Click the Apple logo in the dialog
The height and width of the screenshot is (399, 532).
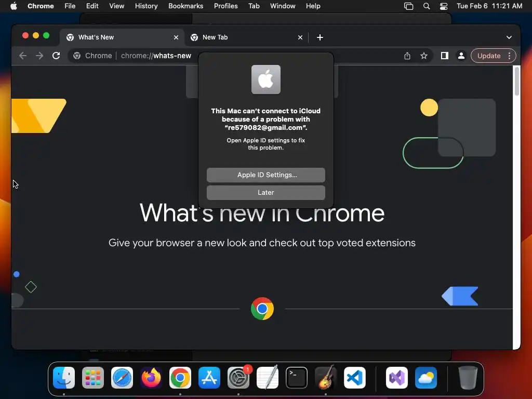265,79
